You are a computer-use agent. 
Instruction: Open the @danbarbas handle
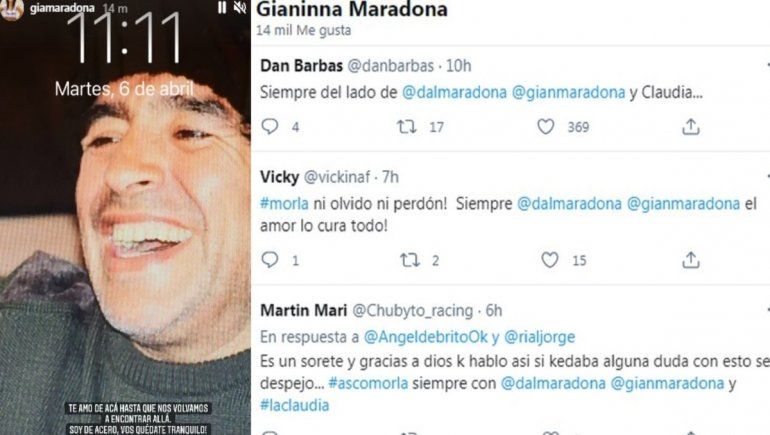[x=391, y=65]
